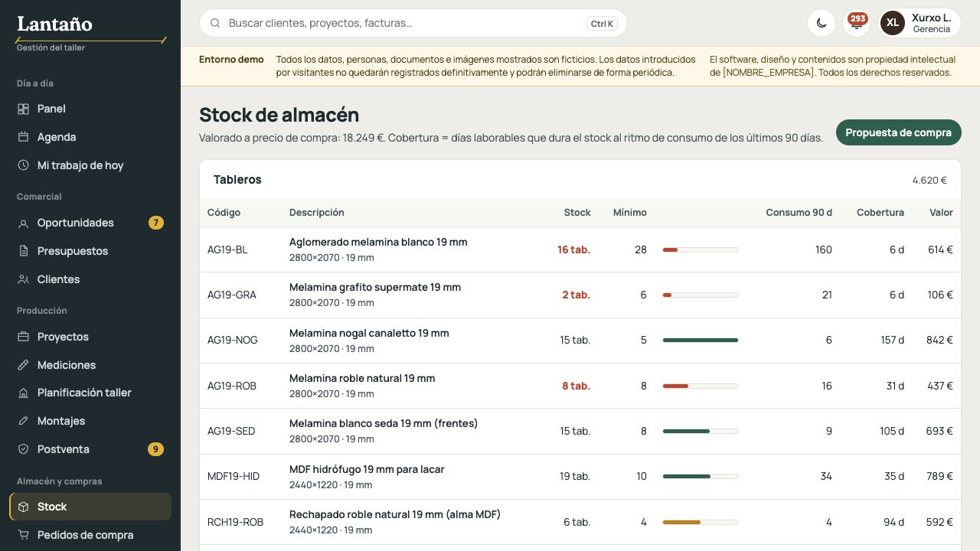Click the 8 tab. stock value for AG19-ROB
The width and height of the screenshot is (980, 551).
[x=576, y=386]
